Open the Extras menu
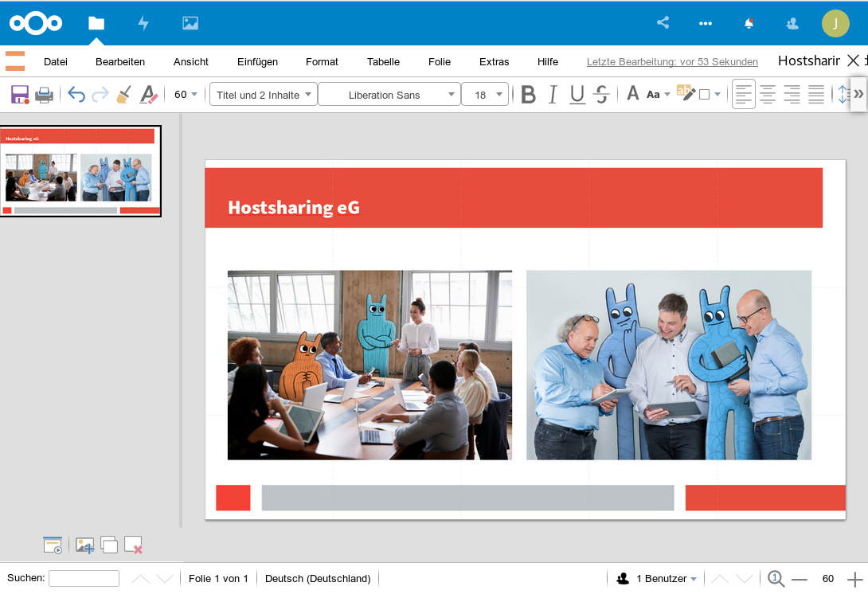This screenshot has height=594, width=868. click(x=495, y=62)
